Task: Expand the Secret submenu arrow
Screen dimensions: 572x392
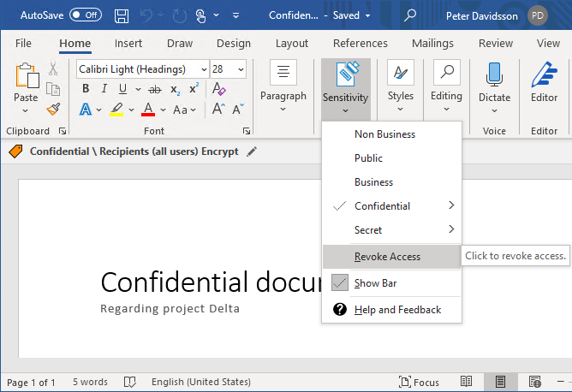Action: (451, 230)
